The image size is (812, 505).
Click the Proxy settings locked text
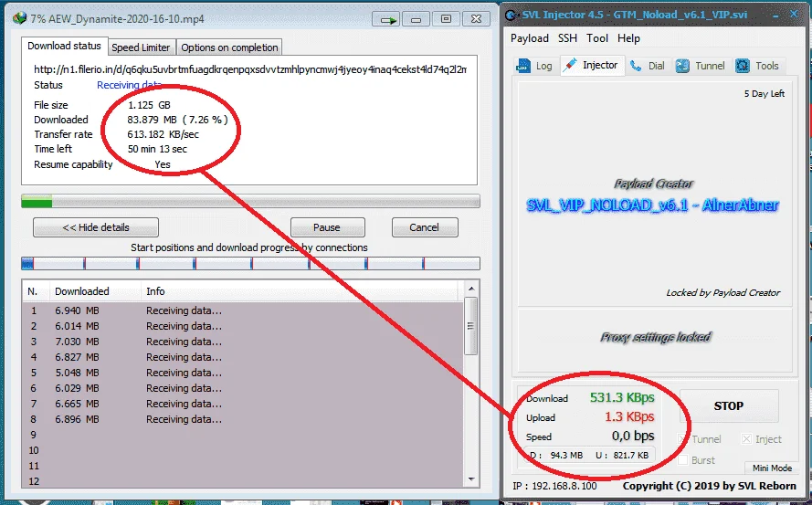656,338
